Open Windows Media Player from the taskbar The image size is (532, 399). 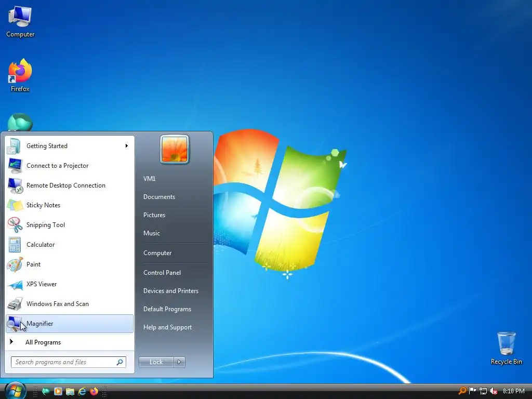click(x=58, y=391)
